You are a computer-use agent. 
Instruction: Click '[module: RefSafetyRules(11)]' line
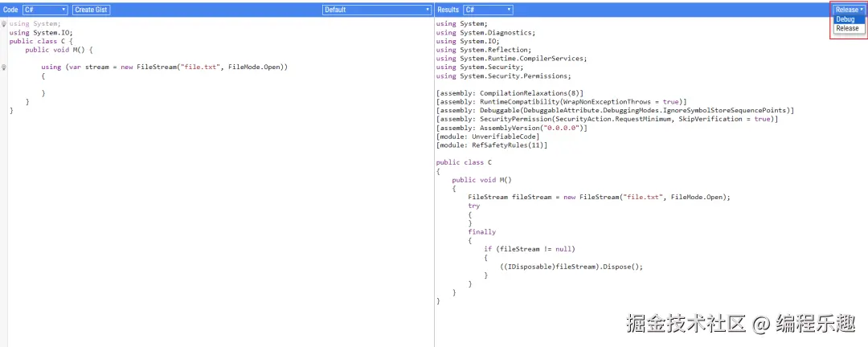pos(492,145)
